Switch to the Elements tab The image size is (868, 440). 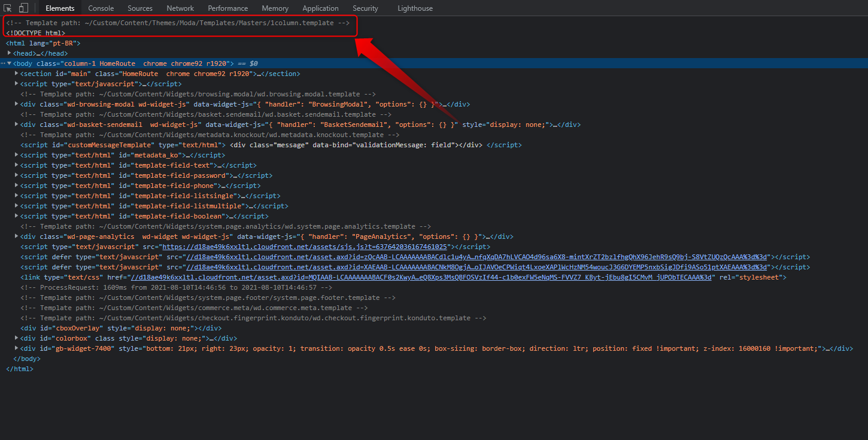click(60, 8)
